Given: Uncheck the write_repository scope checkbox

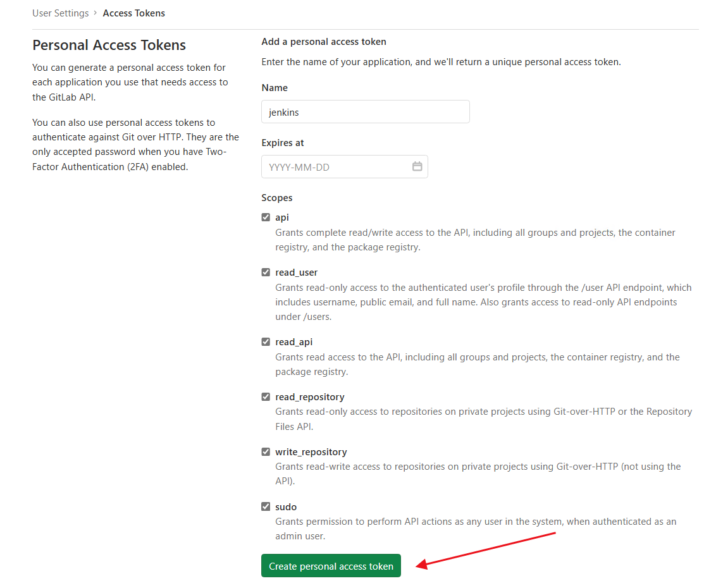Looking at the screenshot, I should [266, 452].
